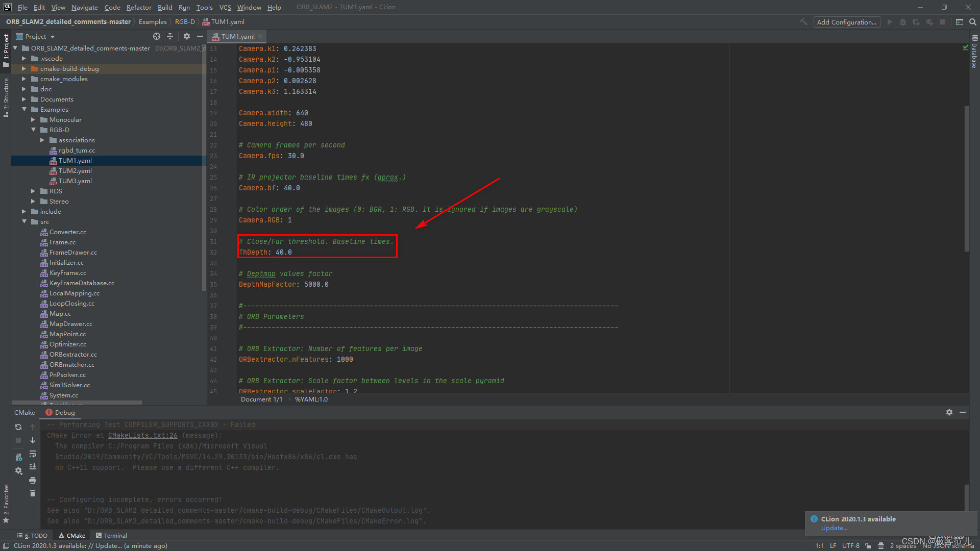Click the RGB-D breadcrumb in navigation bar

(x=185, y=21)
